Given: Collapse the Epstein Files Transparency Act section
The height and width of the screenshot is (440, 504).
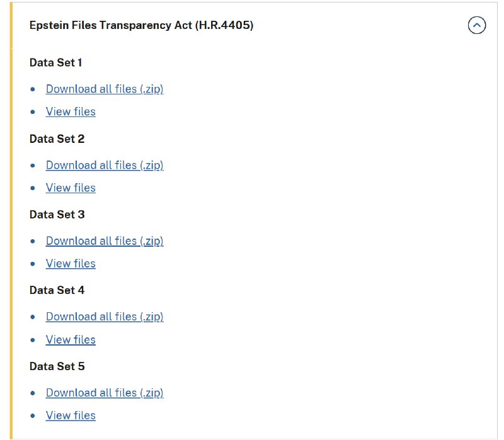Looking at the screenshot, I should coord(477,26).
